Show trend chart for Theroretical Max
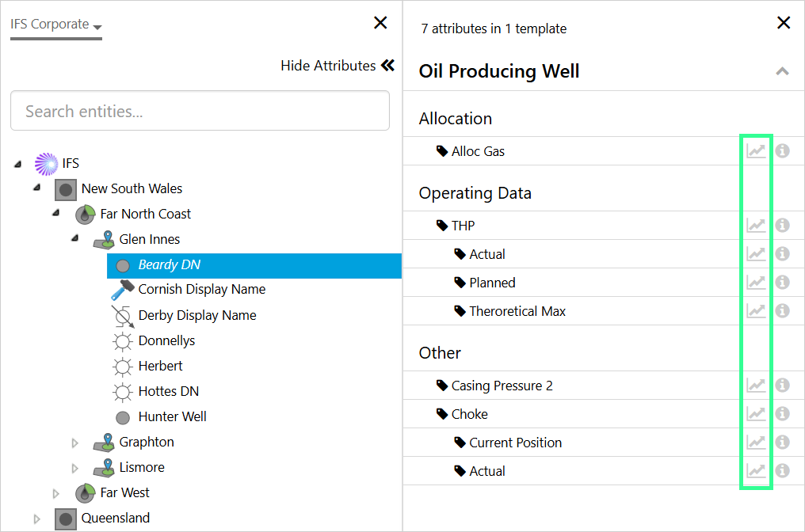Viewport: 805px width, 532px height. [x=756, y=311]
